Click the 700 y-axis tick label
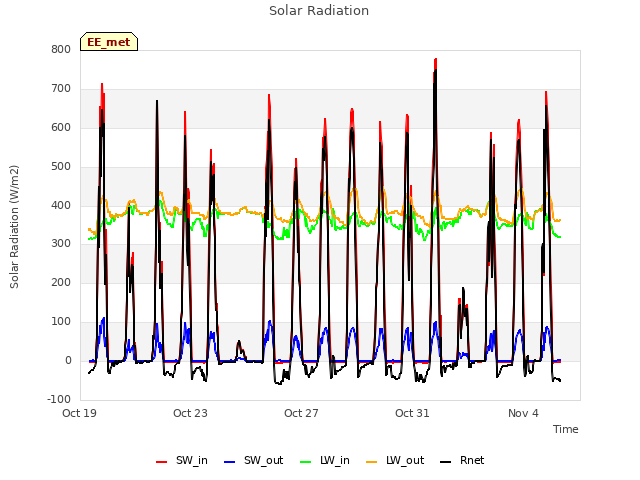 tap(61, 89)
